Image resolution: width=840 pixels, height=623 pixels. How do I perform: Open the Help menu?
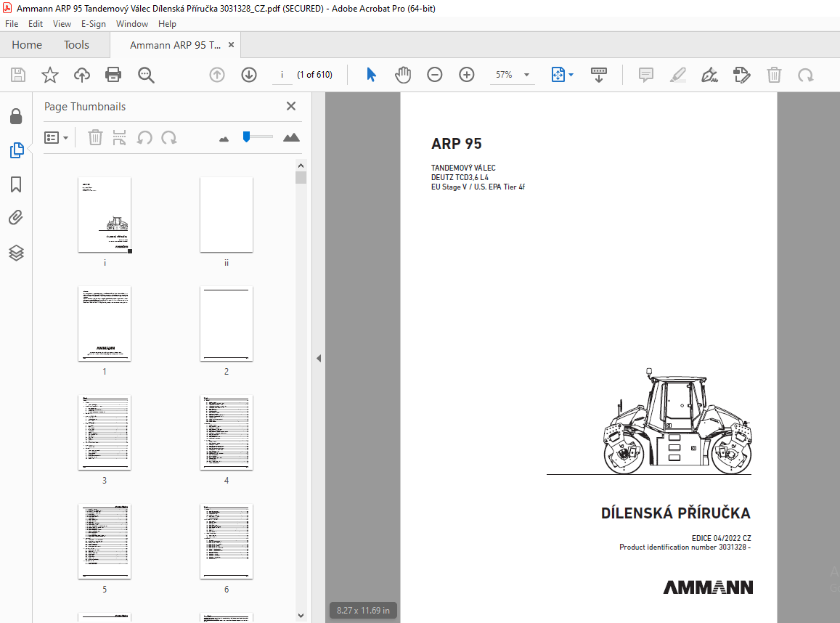click(167, 23)
